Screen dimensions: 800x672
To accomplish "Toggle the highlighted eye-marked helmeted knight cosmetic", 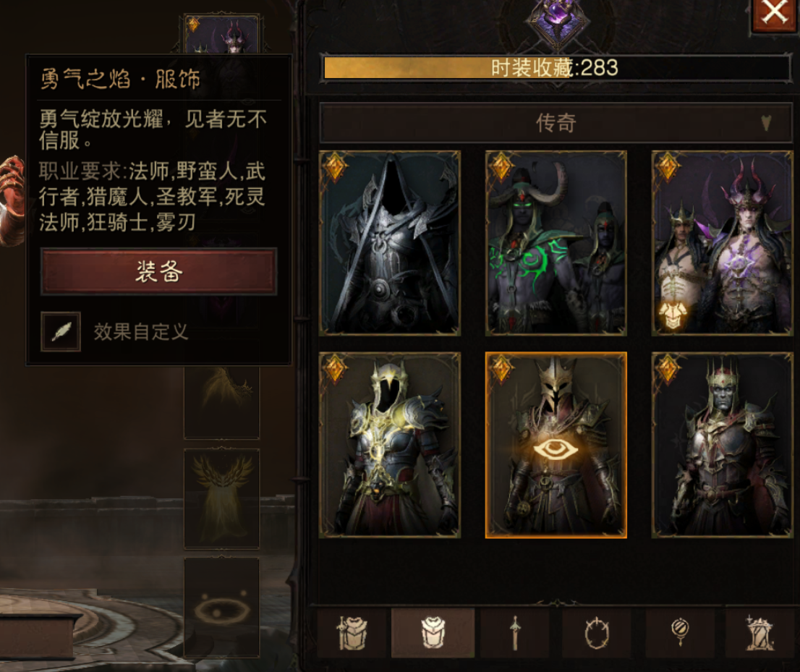I will [556, 445].
